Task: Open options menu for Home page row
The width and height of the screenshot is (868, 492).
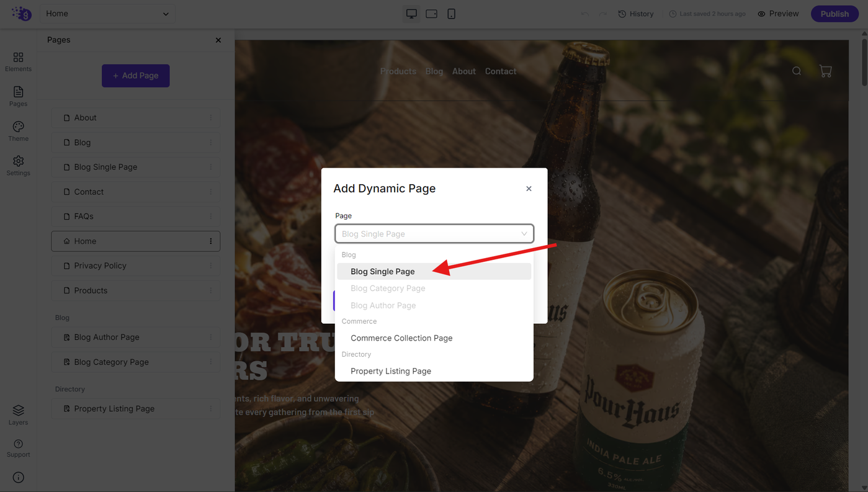Action: pyautogui.click(x=211, y=241)
